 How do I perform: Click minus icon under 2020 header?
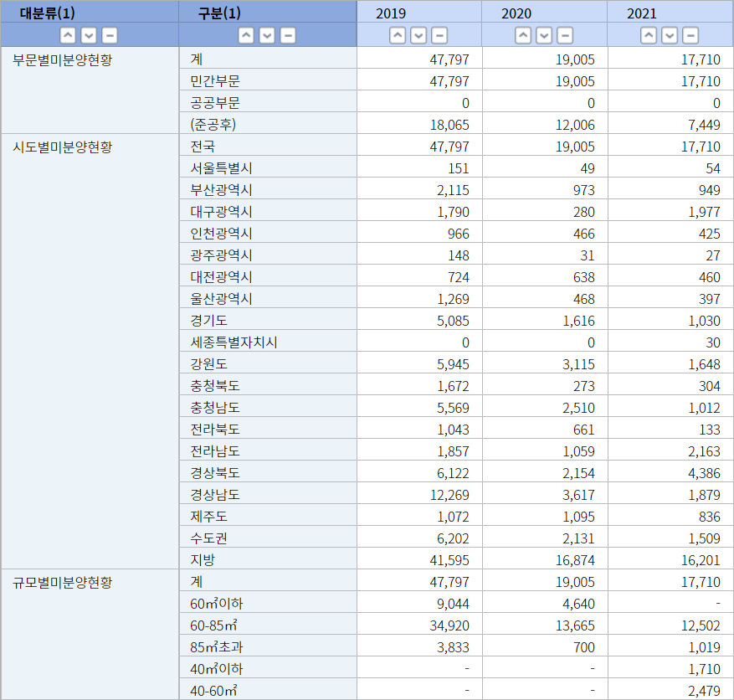(x=565, y=35)
